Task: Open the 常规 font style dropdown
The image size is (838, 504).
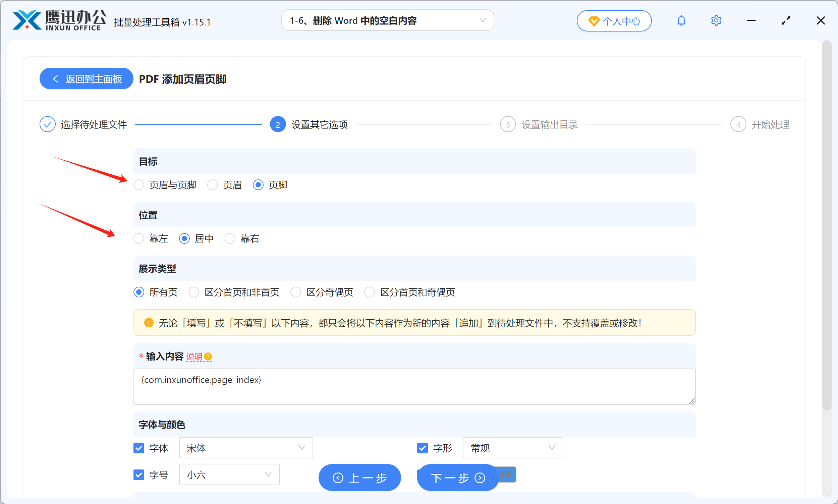Action: click(513, 448)
